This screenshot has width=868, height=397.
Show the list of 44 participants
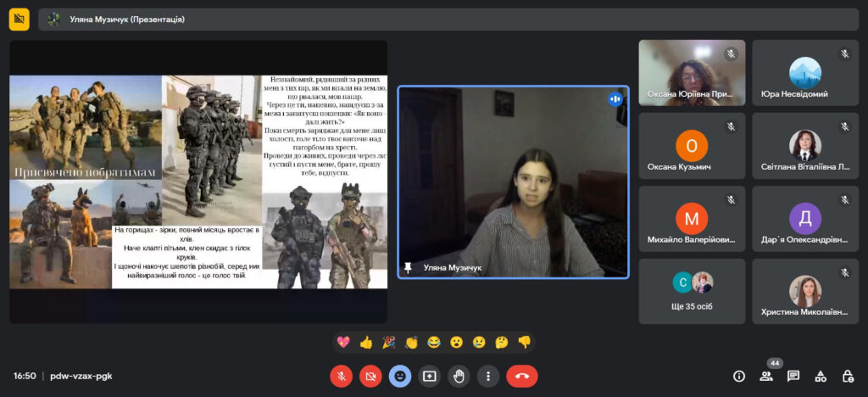click(766, 376)
